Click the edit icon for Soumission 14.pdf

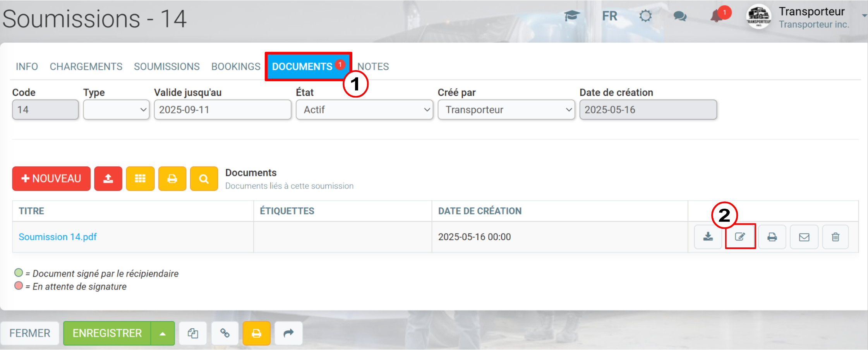click(x=740, y=237)
